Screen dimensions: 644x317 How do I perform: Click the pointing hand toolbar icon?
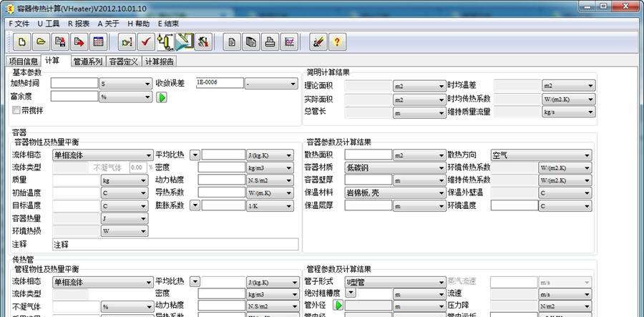[x=127, y=42]
